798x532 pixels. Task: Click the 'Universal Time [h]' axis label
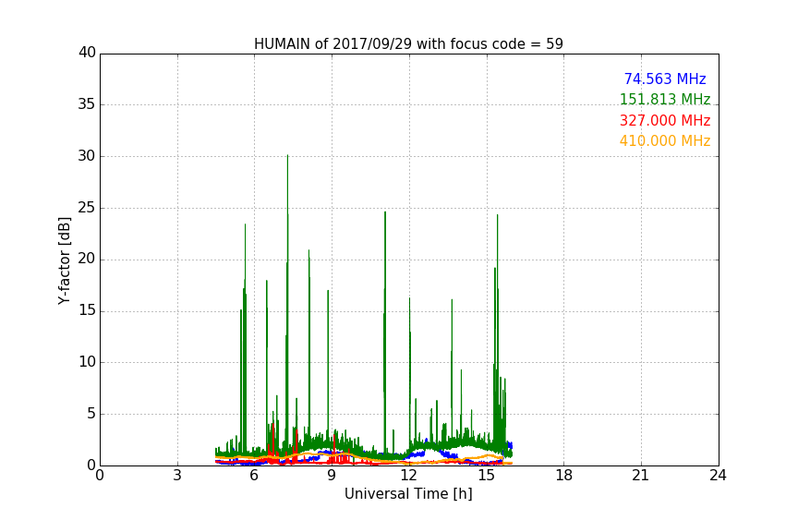click(x=408, y=494)
